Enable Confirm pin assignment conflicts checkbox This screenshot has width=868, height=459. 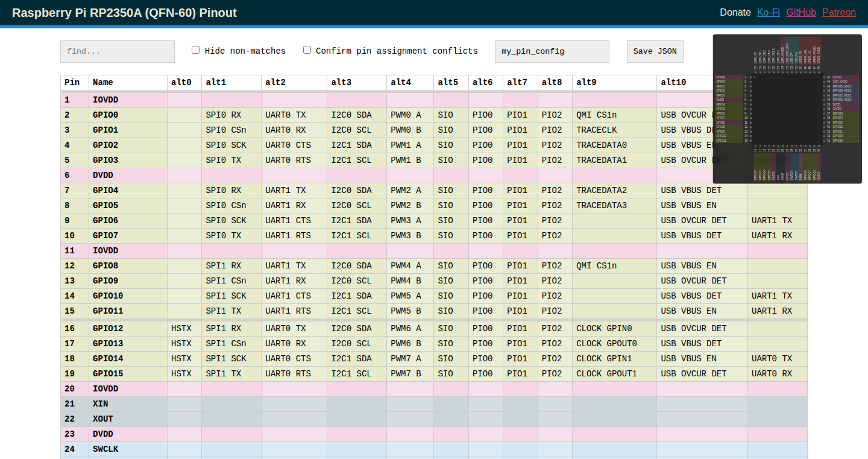coord(307,50)
